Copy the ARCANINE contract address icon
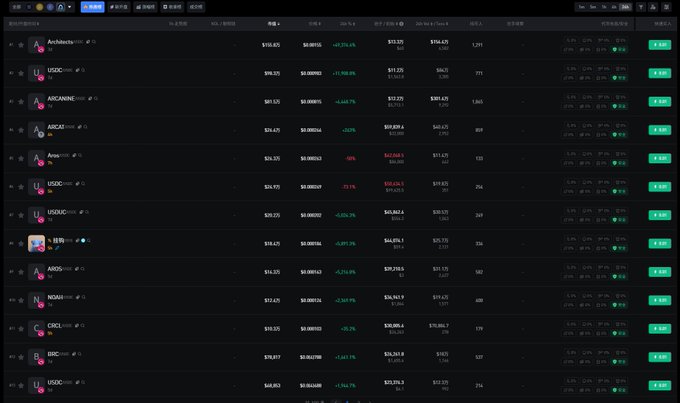This screenshot has height=403, width=680. (x=90, y=99)
